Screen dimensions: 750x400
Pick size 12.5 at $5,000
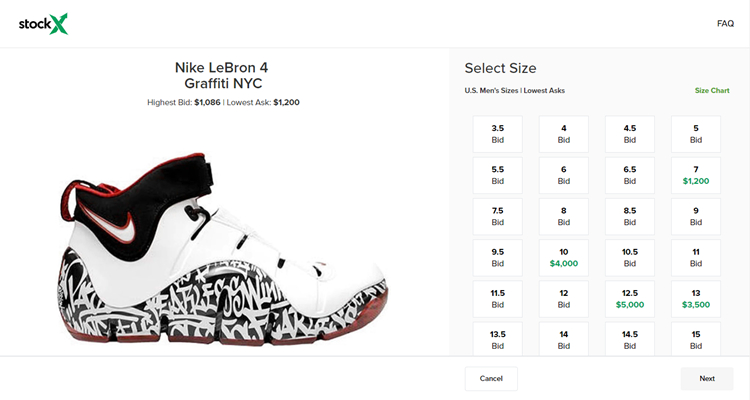click(630, 299)
